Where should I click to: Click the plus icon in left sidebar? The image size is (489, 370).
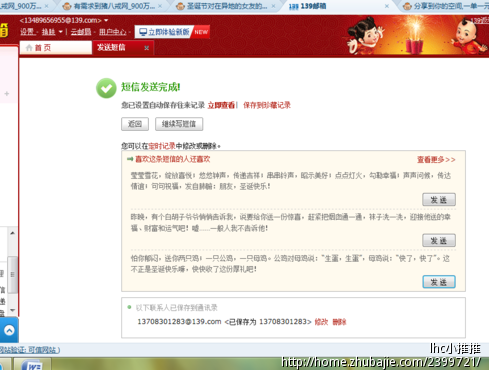[7, 94]
